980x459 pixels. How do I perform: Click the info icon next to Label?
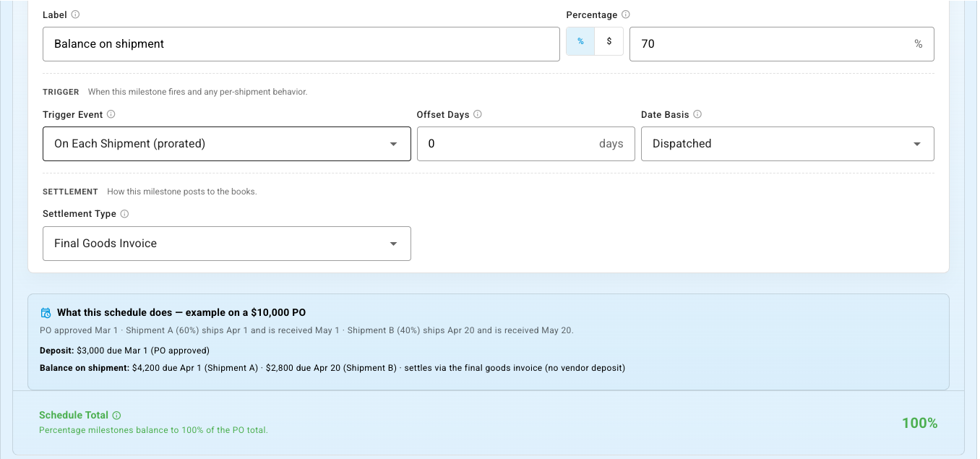pyautogui.click(x=76, y=14)
